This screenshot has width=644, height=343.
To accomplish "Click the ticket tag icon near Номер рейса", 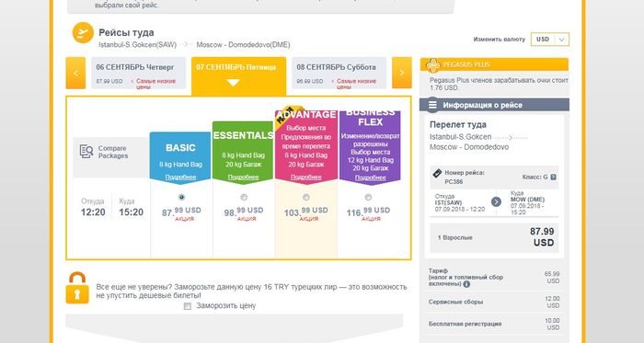I will [x=437, y=173].
